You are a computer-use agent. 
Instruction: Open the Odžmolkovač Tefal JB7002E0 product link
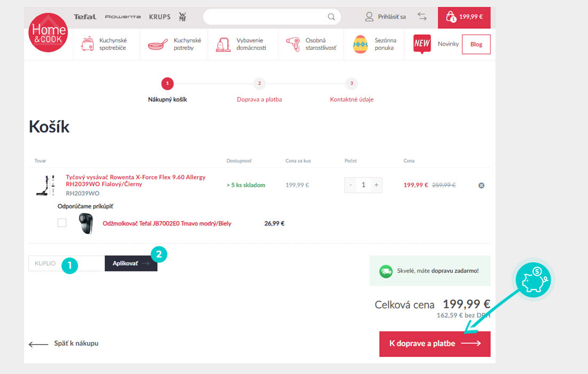167,223
